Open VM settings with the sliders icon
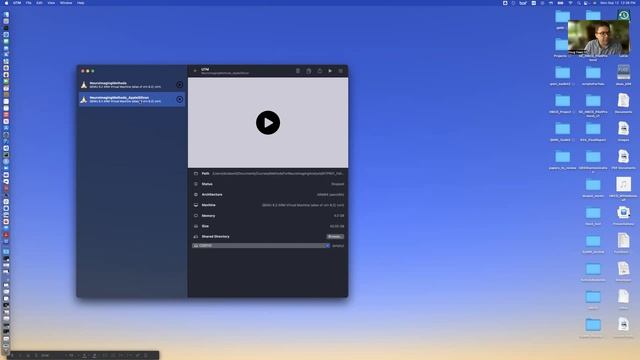The image size is (640, 360). [340, 71]
